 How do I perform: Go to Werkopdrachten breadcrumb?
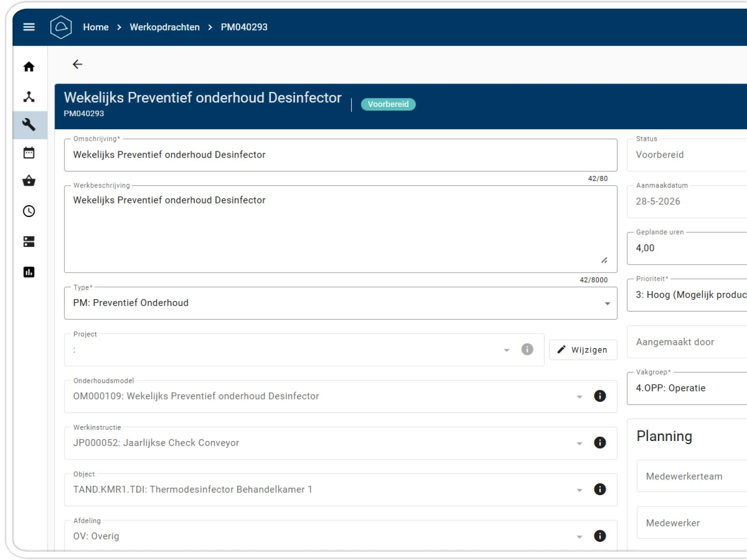164,27
